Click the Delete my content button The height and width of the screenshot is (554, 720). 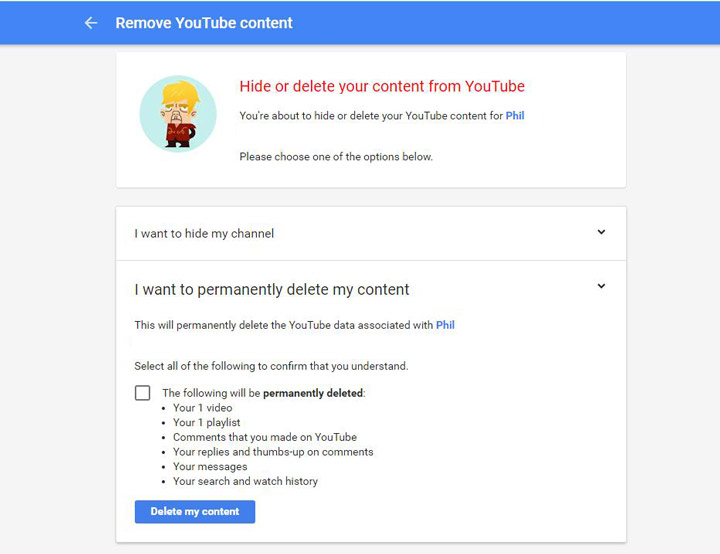[195, 512]
